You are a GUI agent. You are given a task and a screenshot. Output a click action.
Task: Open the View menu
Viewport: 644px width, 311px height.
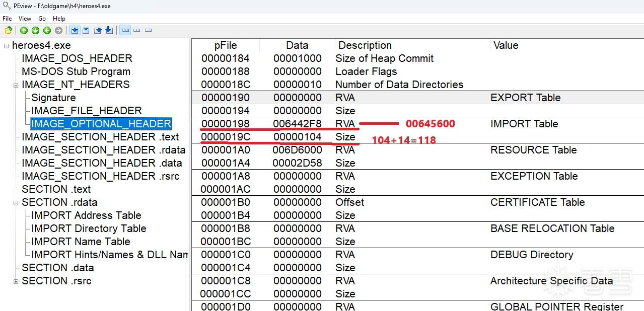[x=25, y=19]
